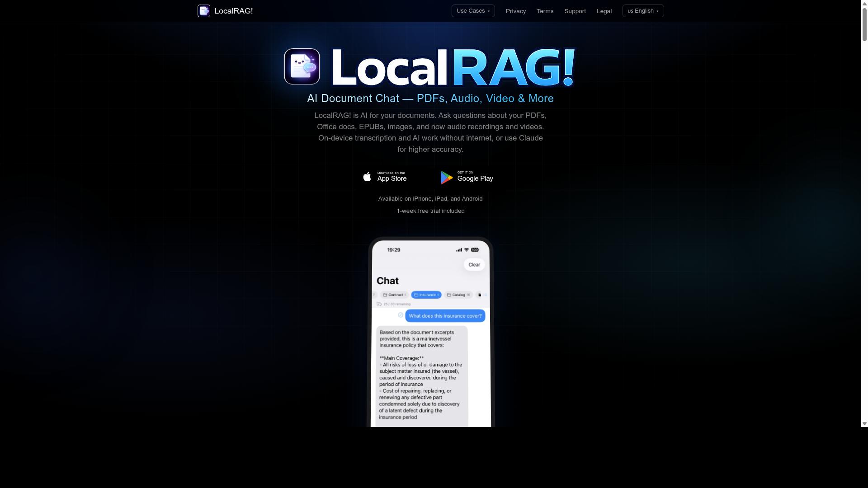Select the Contract folder chip

[x=394, y=295]
